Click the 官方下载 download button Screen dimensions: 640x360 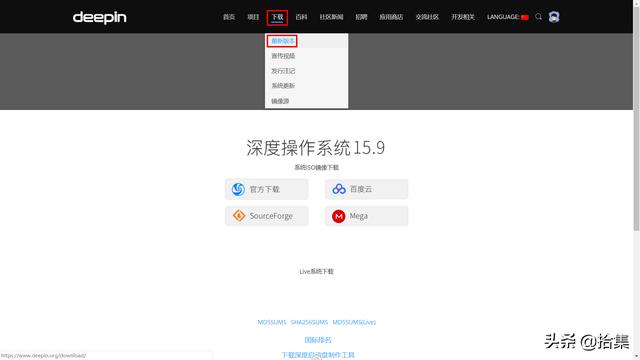(267, 189)
